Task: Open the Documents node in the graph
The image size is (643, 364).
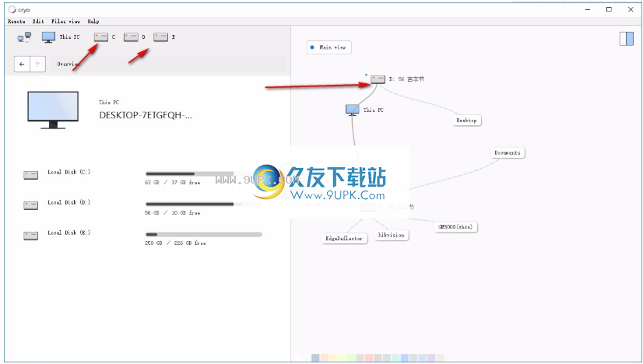Action: click(508, 153)
